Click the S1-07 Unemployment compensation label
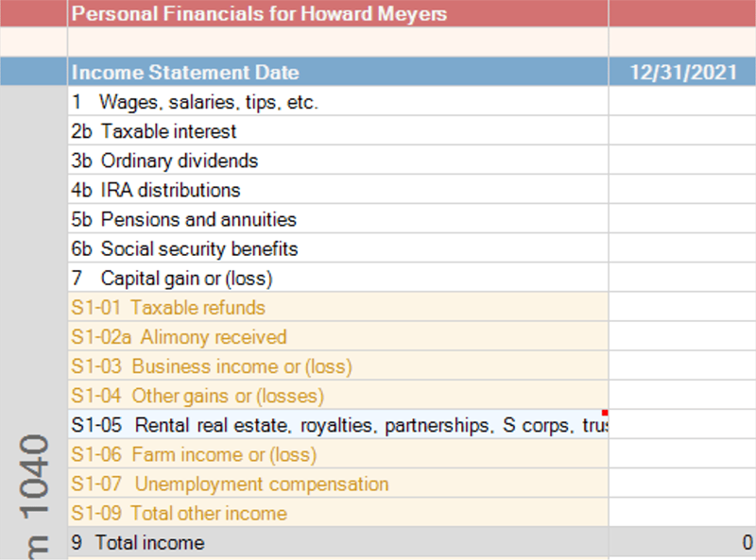756x560 pixels. coord(230,484)
